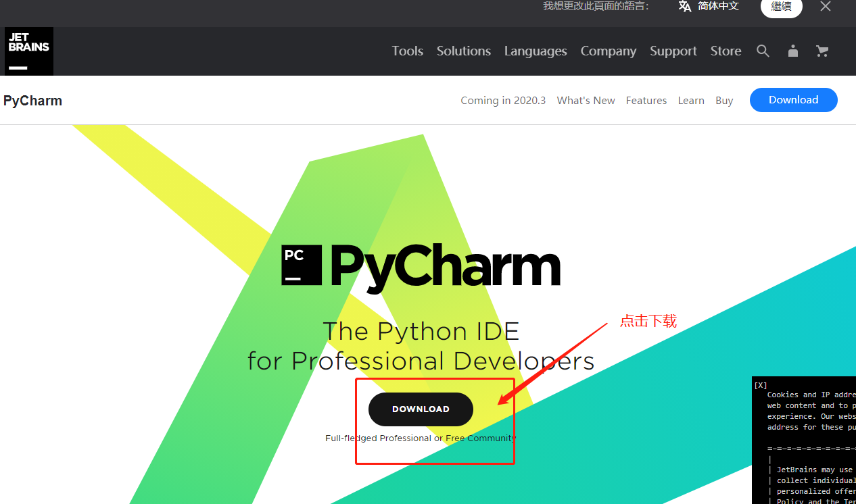Open the shopping cart icon
The height and width of the screenshot is (504, 856).
(x=822, y=51)
